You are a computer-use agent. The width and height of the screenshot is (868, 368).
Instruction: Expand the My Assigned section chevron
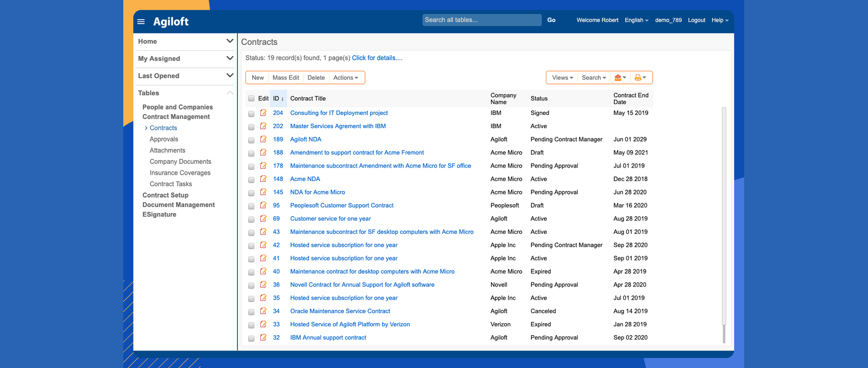coord(230,58)
